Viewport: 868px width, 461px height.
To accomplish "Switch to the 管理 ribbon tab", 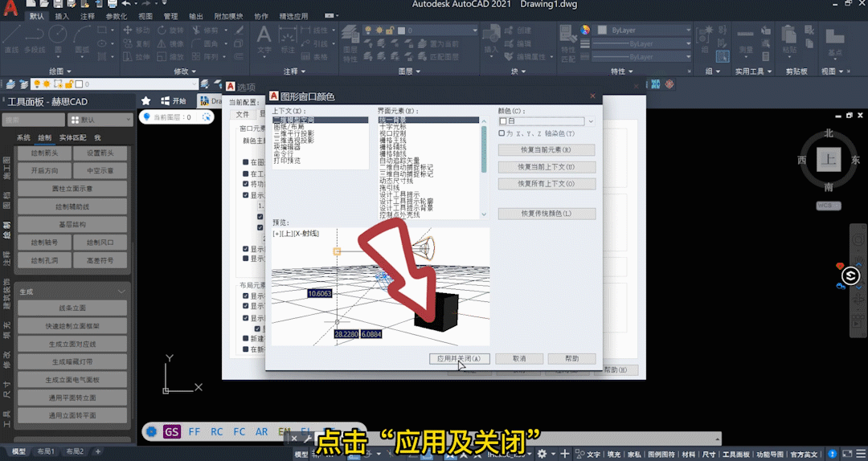I will coord(170,16).
